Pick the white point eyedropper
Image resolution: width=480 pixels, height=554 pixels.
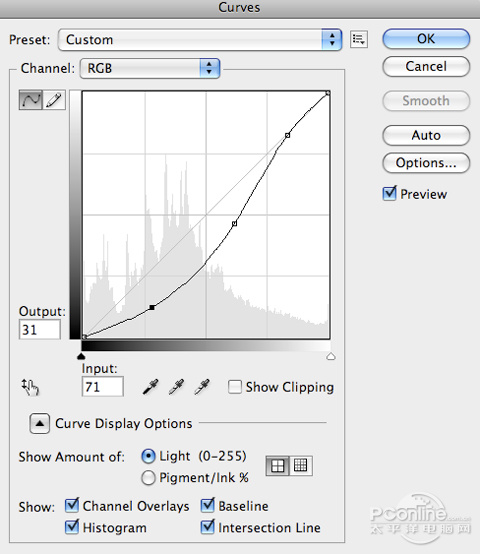202,387
